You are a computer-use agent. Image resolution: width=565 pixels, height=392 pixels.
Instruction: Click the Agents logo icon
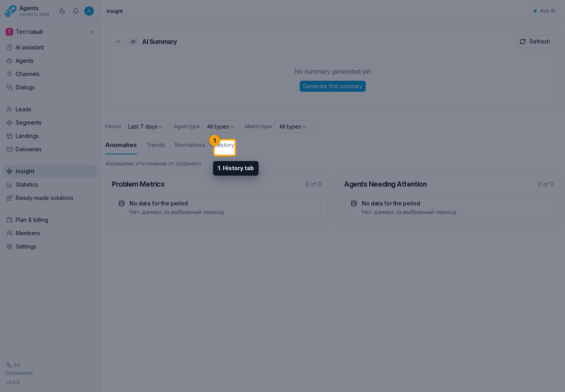11,11
